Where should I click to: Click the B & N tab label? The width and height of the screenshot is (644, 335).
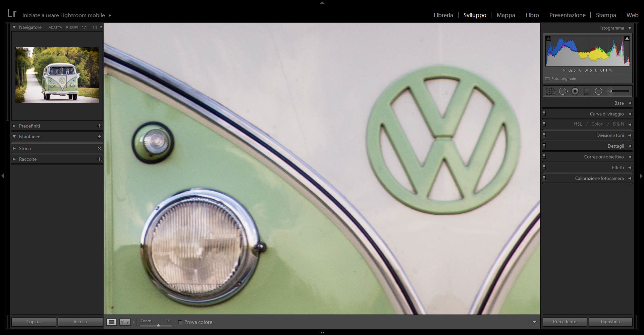click(x=619, y=124)
